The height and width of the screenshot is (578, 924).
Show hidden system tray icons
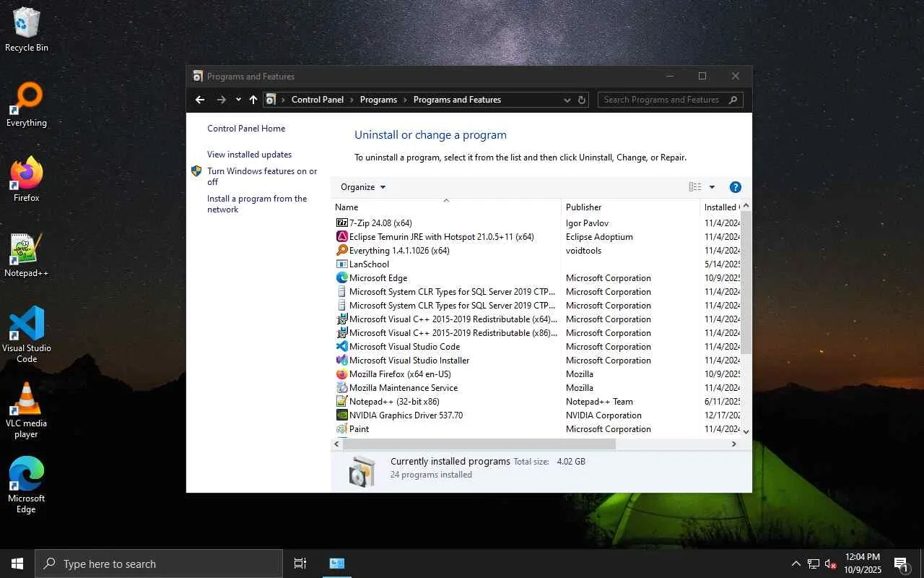796,564
